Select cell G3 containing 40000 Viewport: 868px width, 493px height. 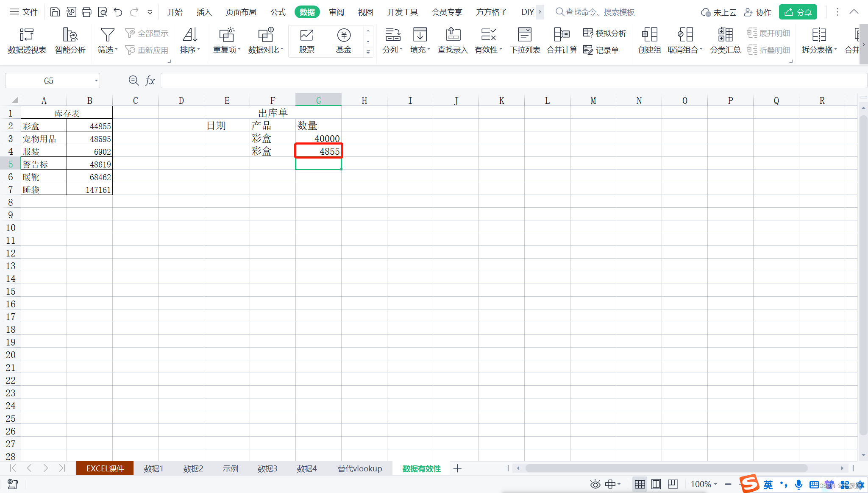click(x=318, y=138)
